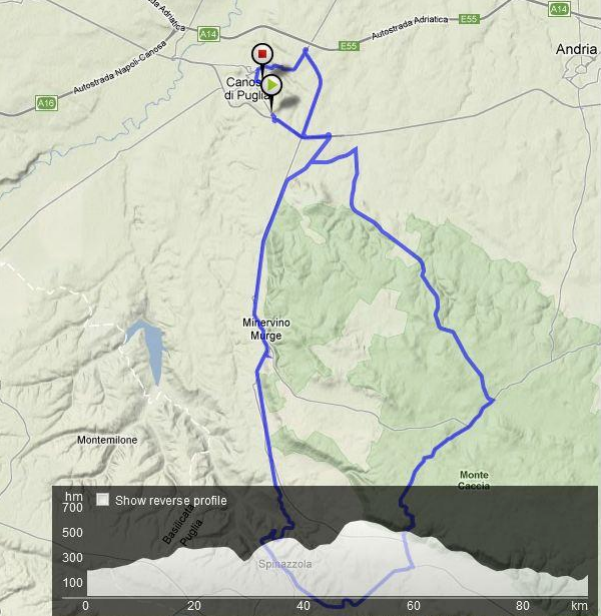Click the Montemilone town label
The image size is (601, 616).
(x=107, y=440)
